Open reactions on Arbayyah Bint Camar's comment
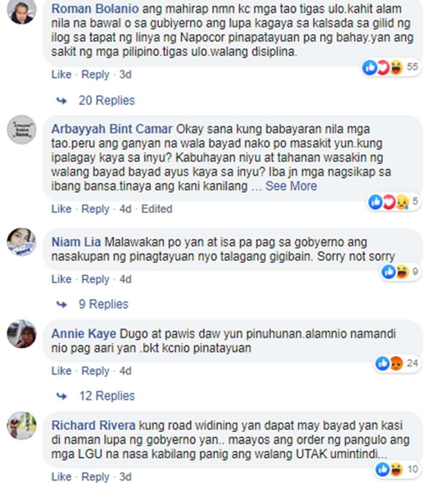The height and width of the screenshot is (490, 448). [x=394, y=201]
